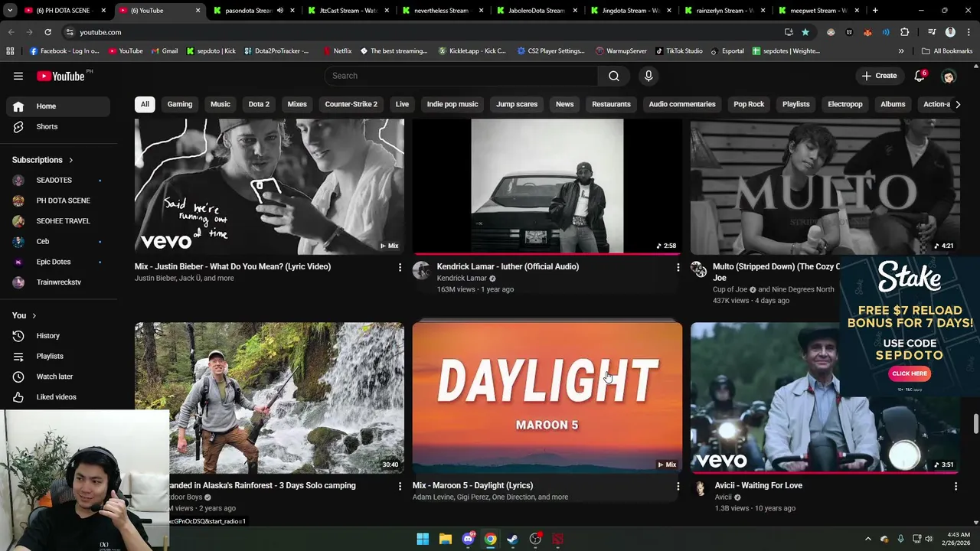The image size is (980, 551).
Task: Open options menu for Alaska Rainforest video
Action: point(400,486)
